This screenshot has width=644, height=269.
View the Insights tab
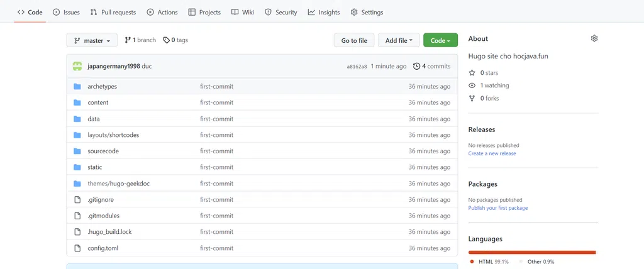tap(324, 13)
